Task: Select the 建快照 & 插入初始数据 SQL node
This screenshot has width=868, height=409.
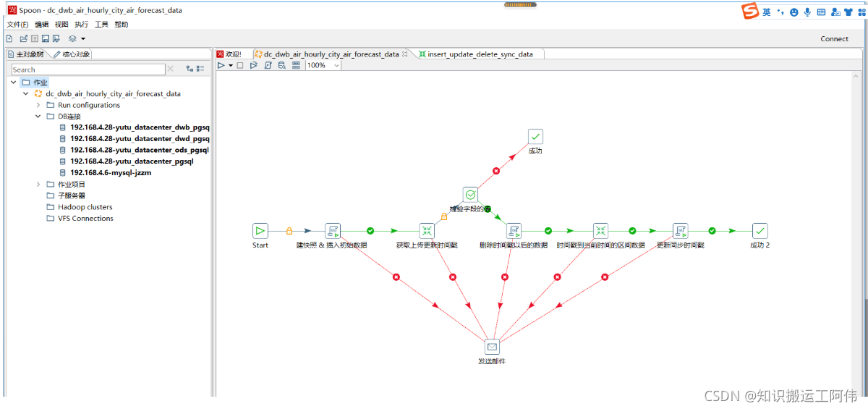Action: [333, 231]
